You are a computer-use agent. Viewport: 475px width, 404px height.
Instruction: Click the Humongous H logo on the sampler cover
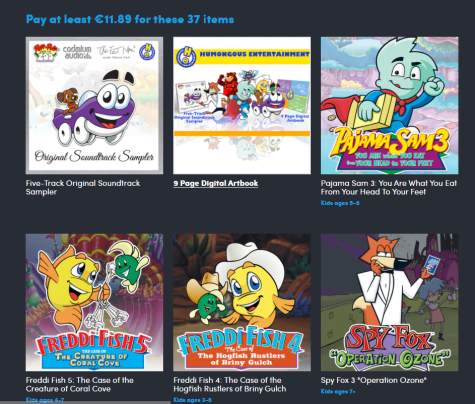click(147, 52)
